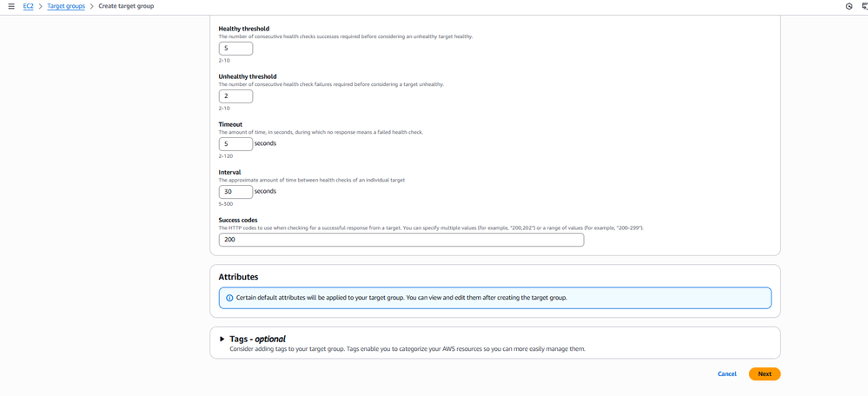868x396 pixels.
Task: Click the Create target group breadcrumb text
Action: (x=126, y=6)
